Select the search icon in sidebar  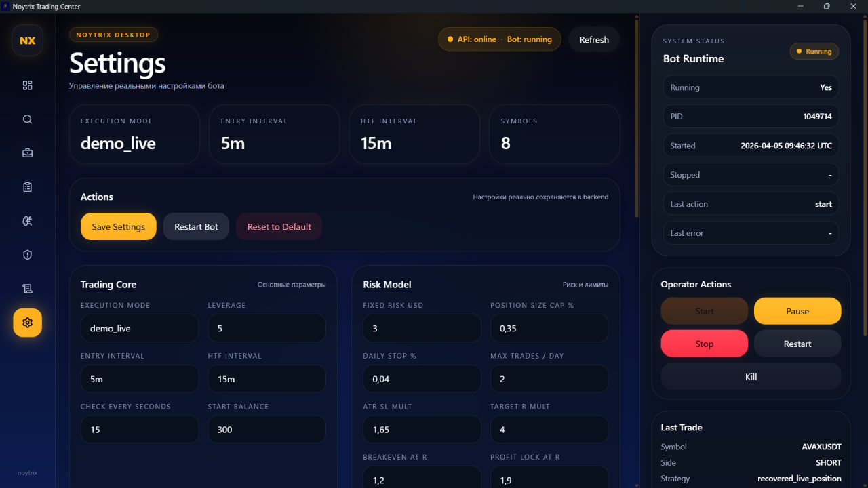click(27, 119)
